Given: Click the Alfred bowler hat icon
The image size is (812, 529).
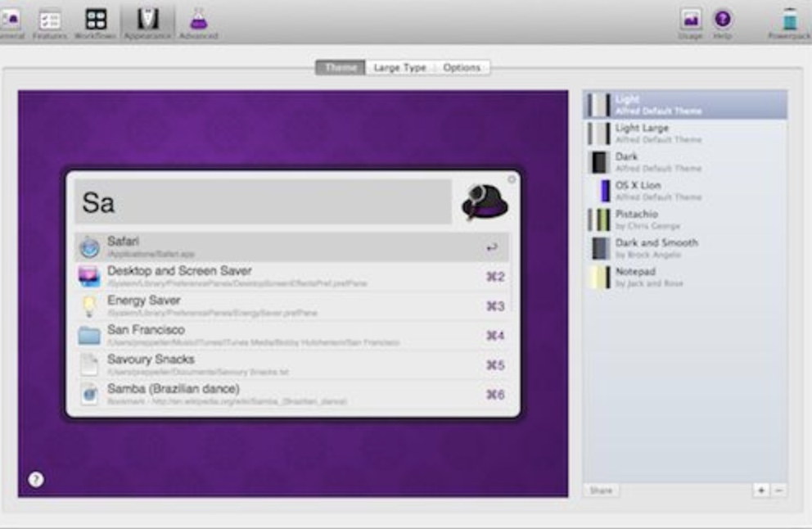Looking at the screenshot, I should [x=485, y=202].
